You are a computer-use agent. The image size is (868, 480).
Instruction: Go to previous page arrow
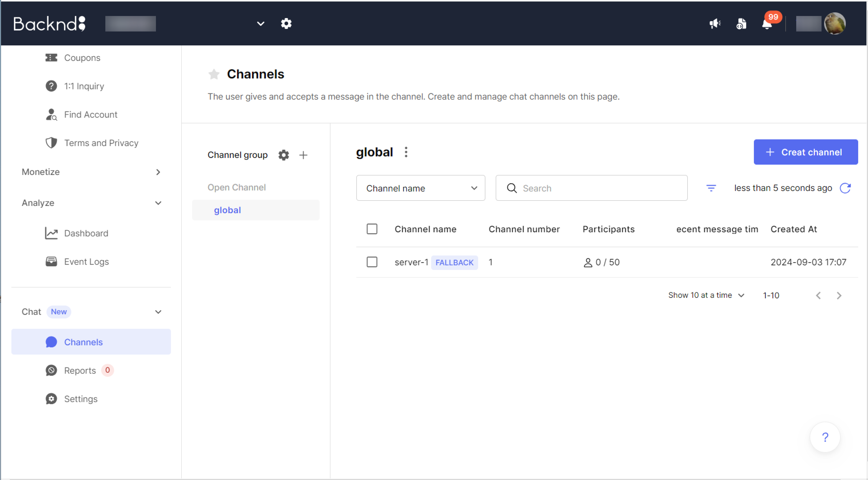tap(818, 295)
